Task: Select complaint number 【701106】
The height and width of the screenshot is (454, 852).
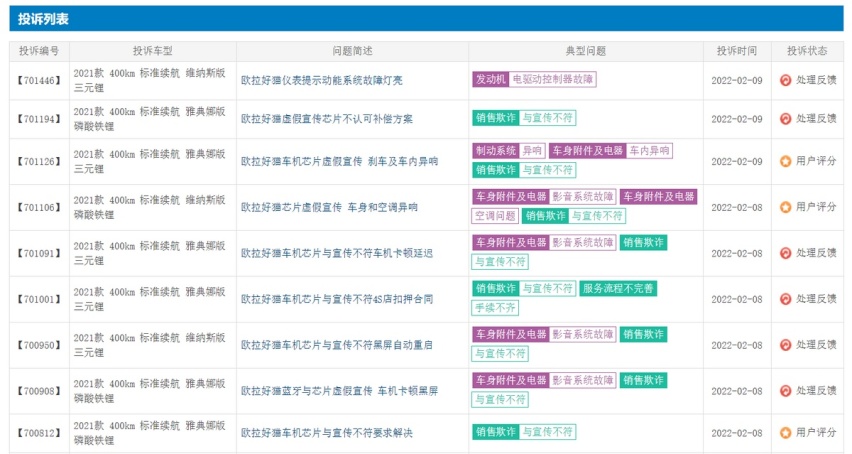Action: click(x=39, y=207)
